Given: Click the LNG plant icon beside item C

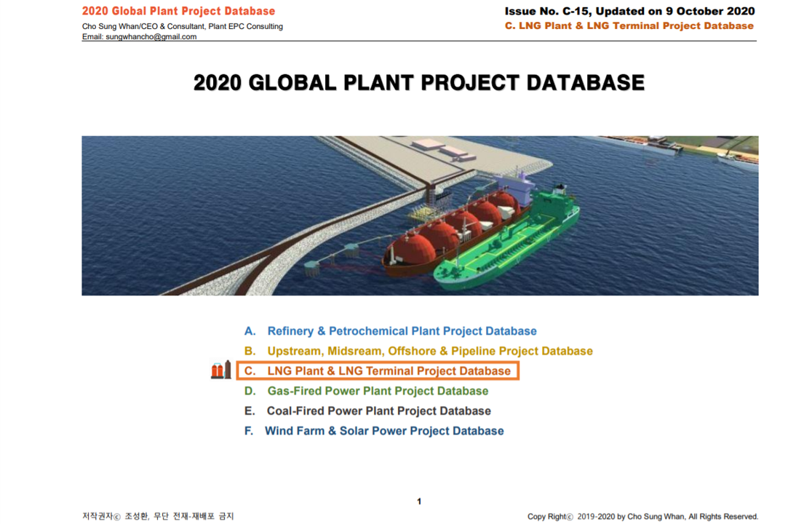Looking at the screenshot, I should [221, 370].
